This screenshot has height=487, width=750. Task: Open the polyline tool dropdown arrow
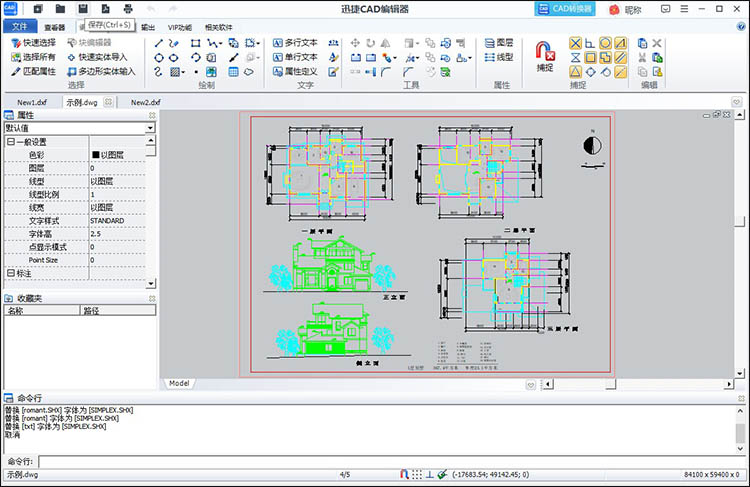(220, 44)
